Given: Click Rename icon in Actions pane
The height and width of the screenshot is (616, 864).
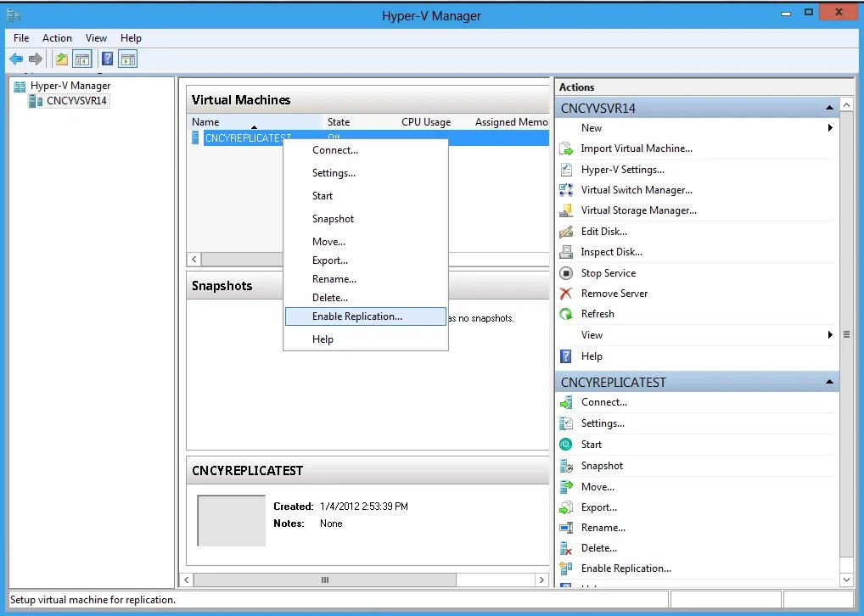Looking at the screenshot, I should [566, 528].
